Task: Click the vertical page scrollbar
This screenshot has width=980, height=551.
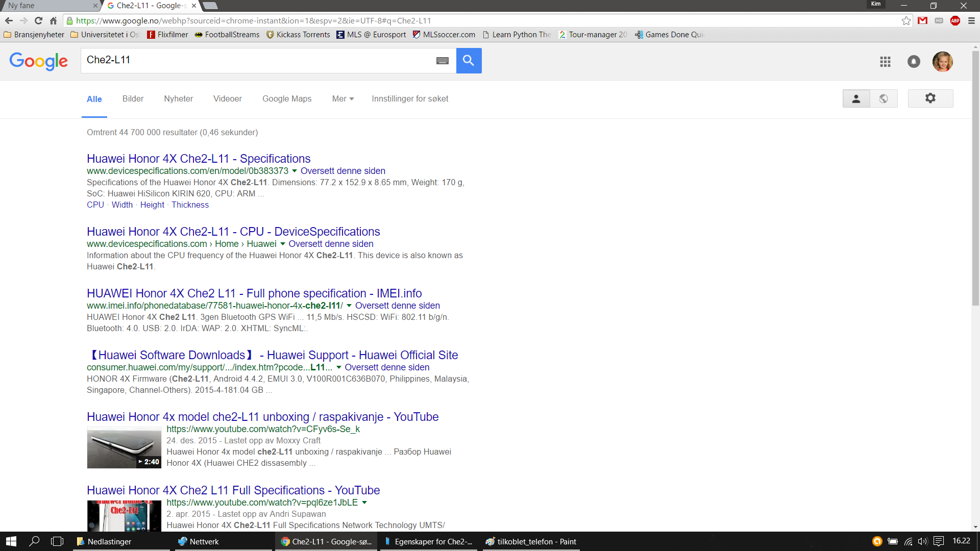Action: click(975, 179)
